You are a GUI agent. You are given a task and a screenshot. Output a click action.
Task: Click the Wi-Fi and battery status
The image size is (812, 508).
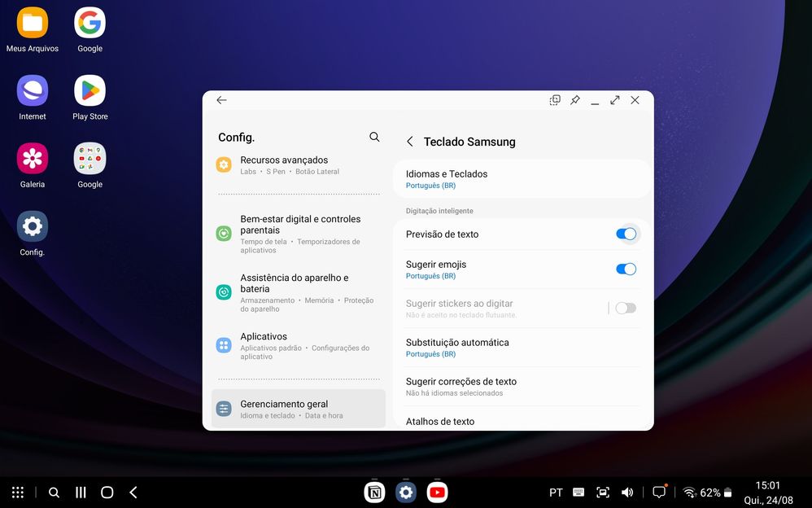click(707, 493)
